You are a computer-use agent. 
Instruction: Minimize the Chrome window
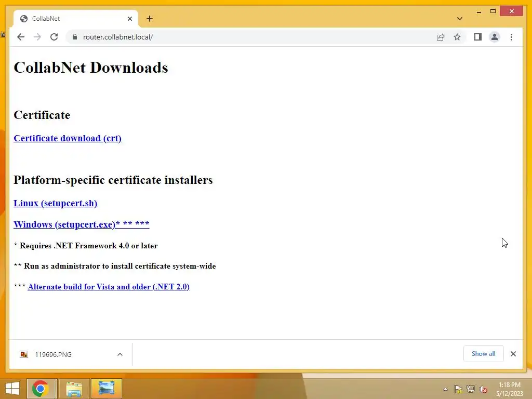(x=478, y=11)
